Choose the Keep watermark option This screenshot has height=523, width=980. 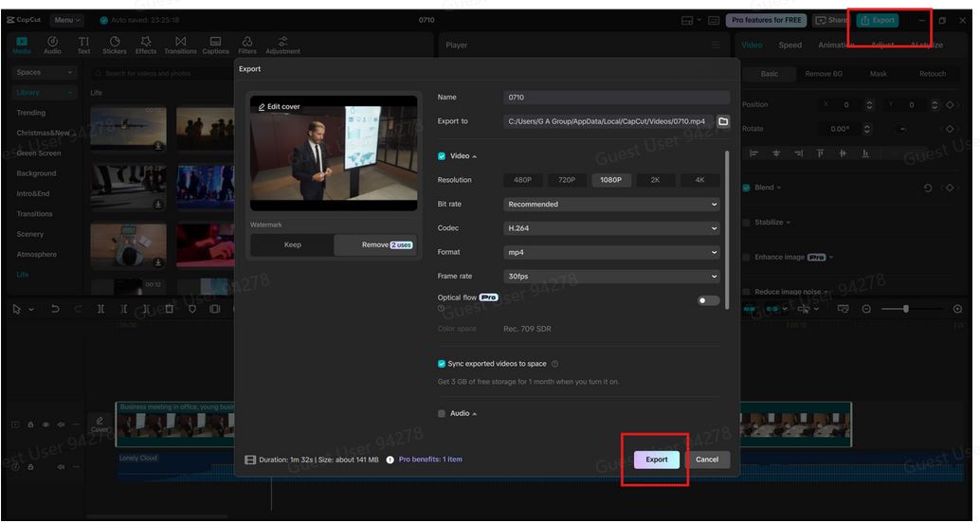(293, 245)
